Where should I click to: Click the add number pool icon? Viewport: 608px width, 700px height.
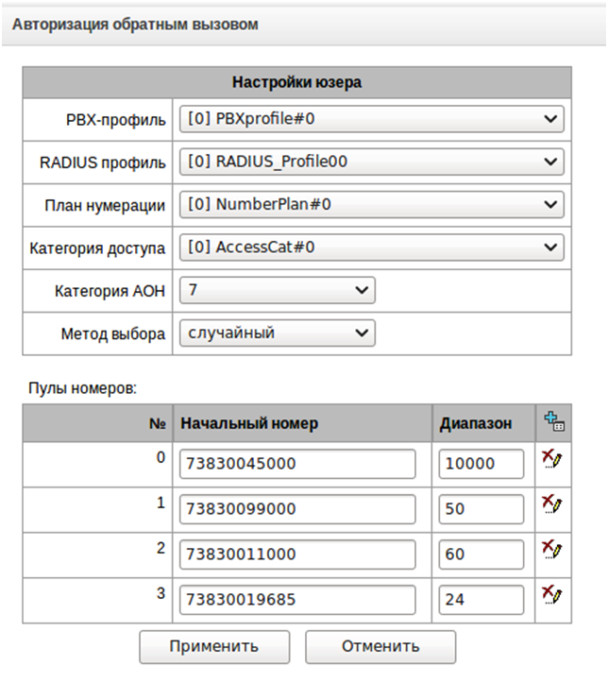click(x=552, y=422)
